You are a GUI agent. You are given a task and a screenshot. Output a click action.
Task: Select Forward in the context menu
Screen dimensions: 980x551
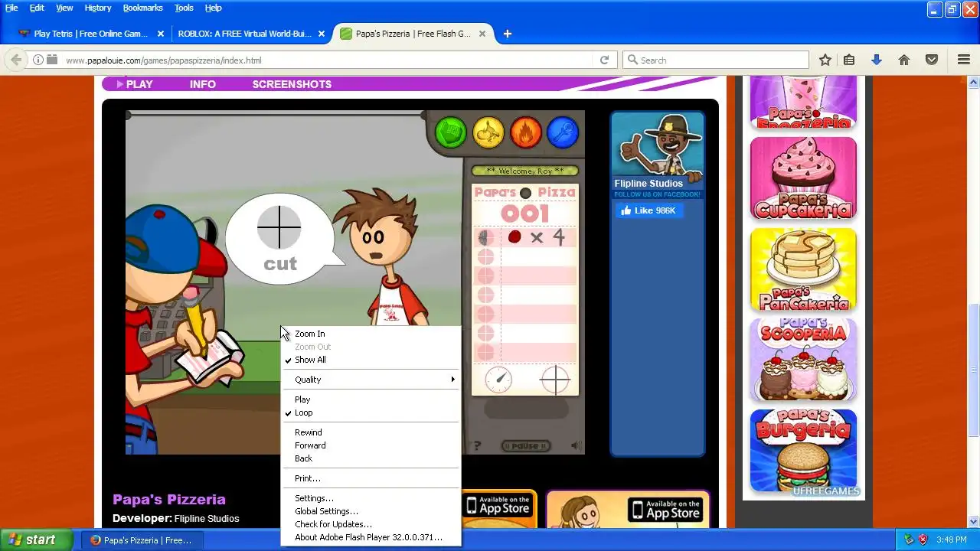[371, 445]
